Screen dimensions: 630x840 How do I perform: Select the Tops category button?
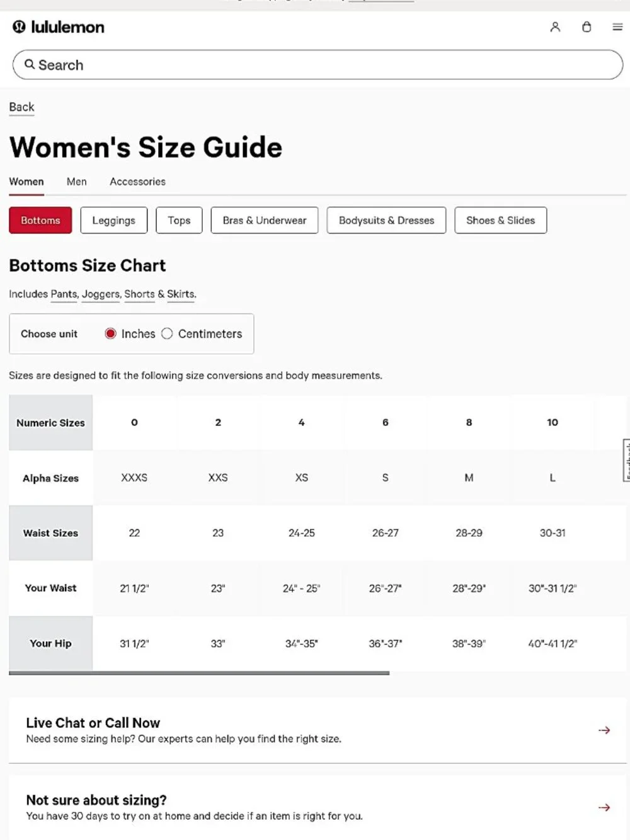point(179,221)
